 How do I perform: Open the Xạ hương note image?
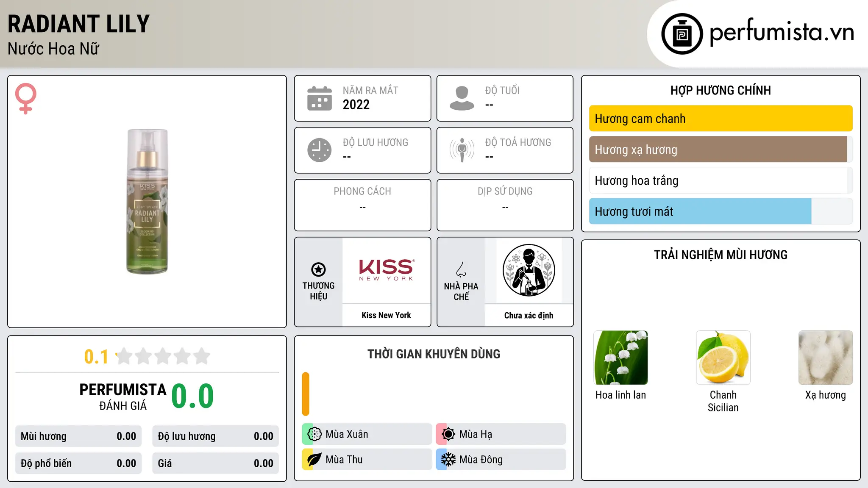[826, 358]
